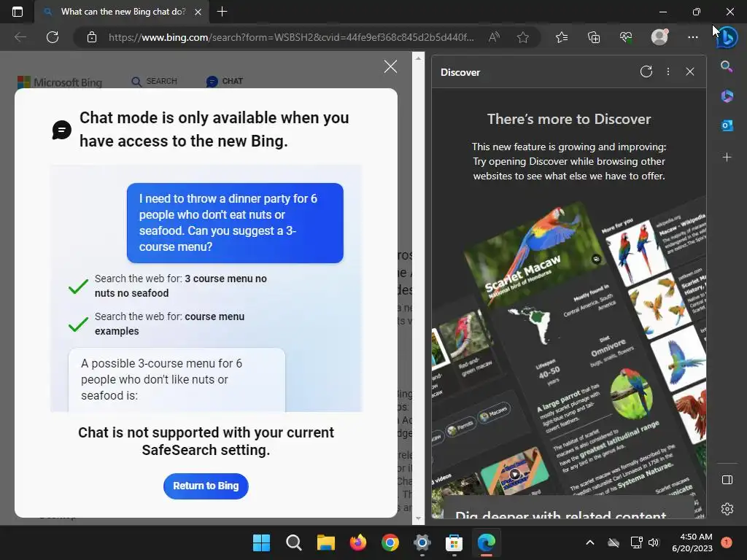Open Settings app from taskbar

point(422,542)
